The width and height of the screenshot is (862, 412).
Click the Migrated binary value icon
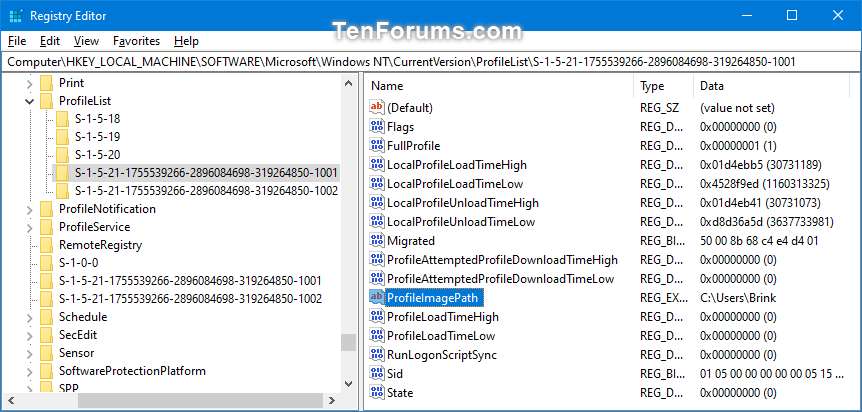tap(377, 241)
